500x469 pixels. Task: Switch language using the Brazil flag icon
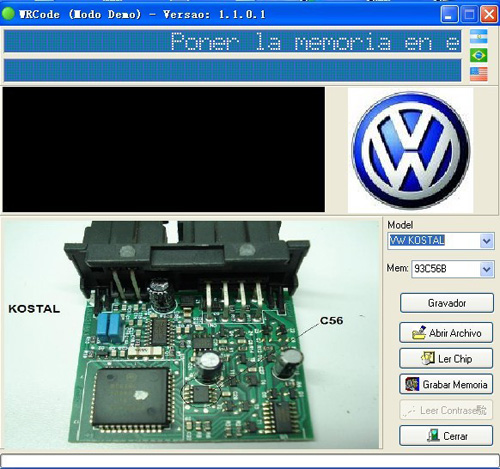[x=479, y=55]
